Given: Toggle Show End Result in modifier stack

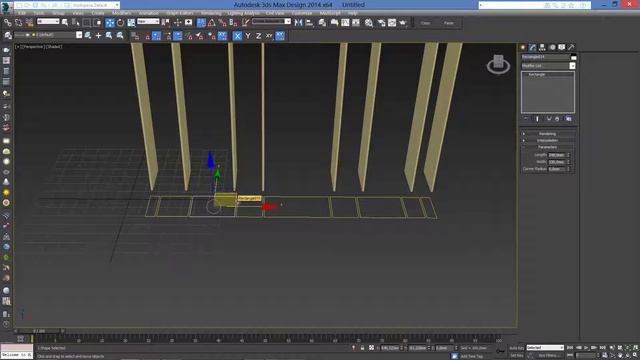Looking at the screenshot, I should coord(538,119).
